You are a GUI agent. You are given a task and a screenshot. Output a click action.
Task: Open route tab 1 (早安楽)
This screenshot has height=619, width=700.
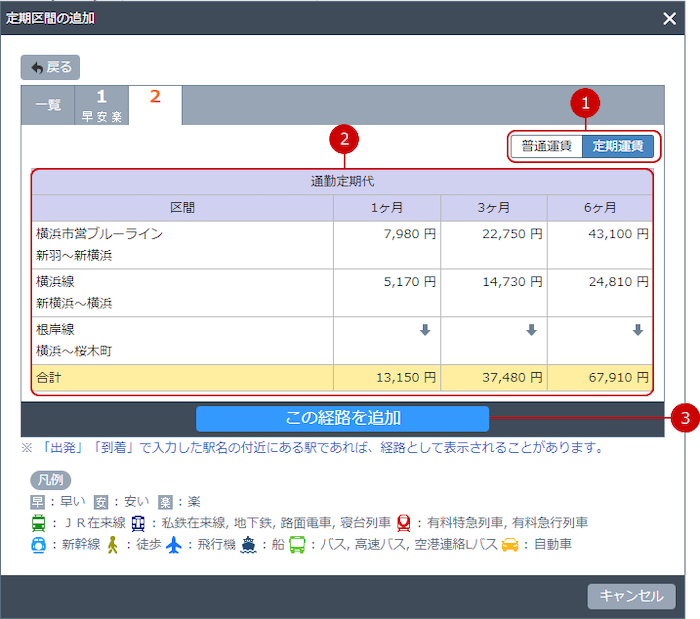102,105
